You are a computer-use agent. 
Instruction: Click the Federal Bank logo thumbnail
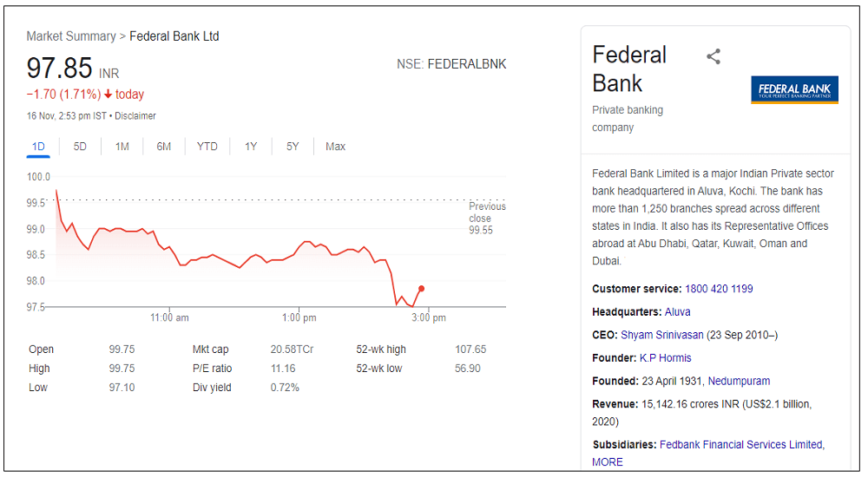pyautogui.click(x=794, y=89)
